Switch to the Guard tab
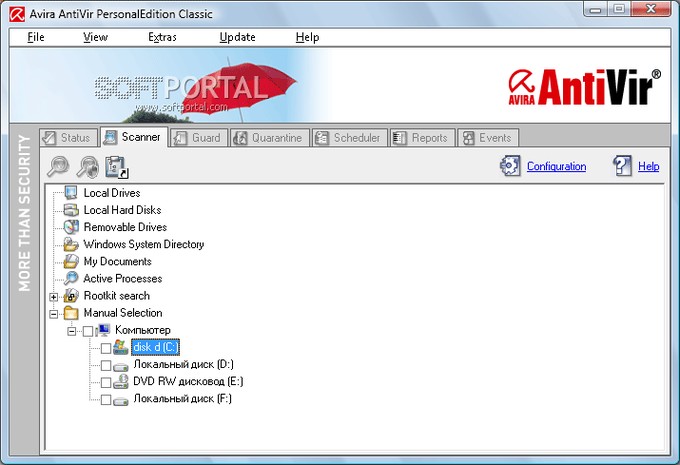 click(199, 138)
